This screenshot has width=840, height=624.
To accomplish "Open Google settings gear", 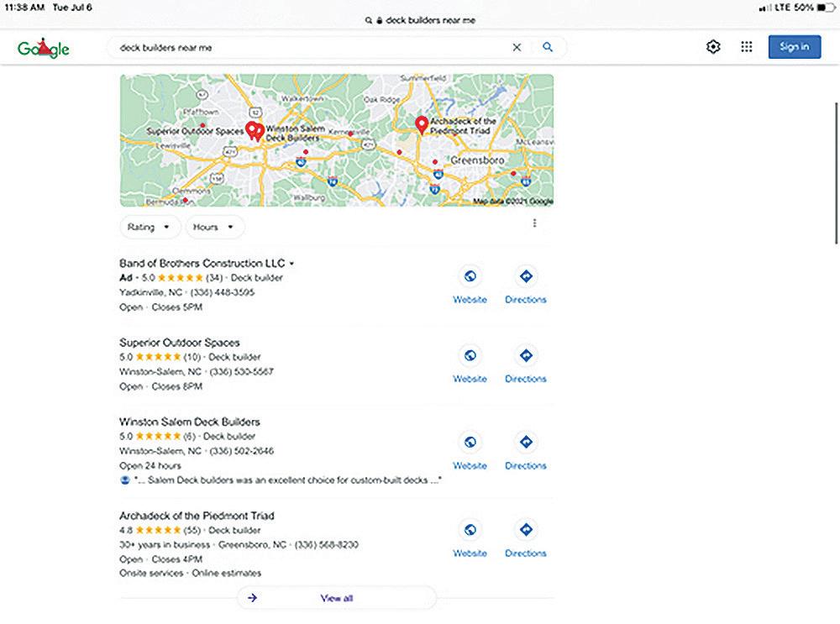I will click(x=713, y=46).
